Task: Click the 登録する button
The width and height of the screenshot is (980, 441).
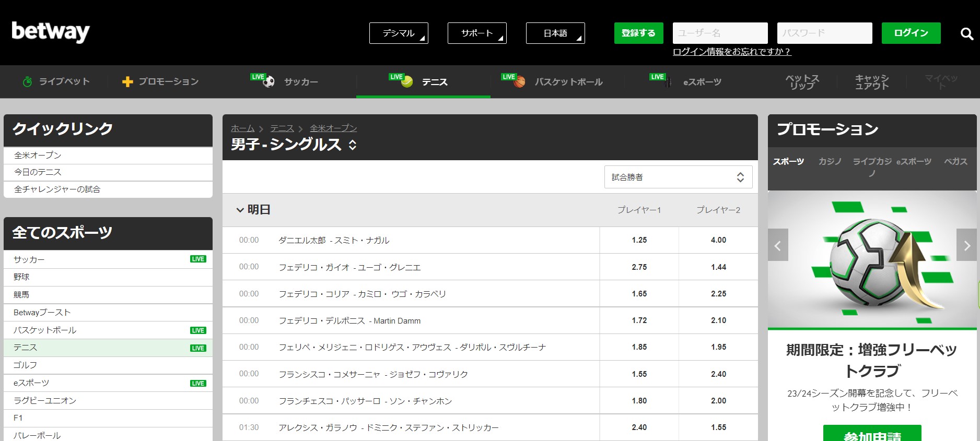Action: click(x=638, y=33)
